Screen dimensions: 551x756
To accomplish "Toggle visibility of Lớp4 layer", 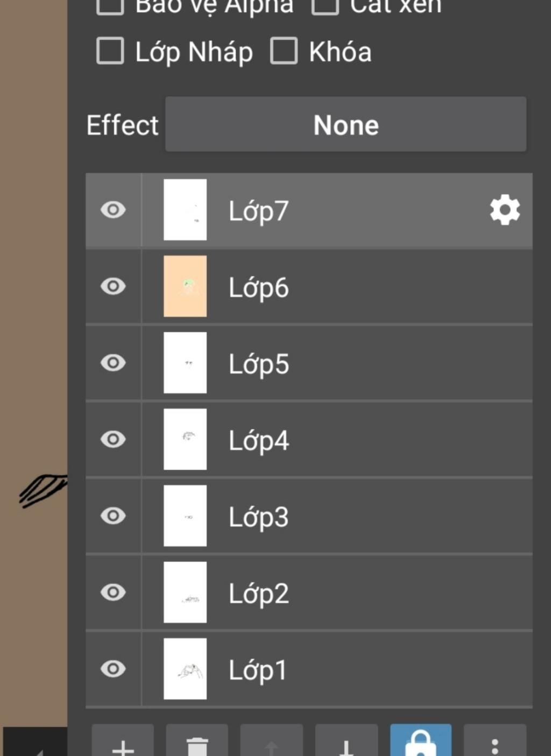I will 113,439.
